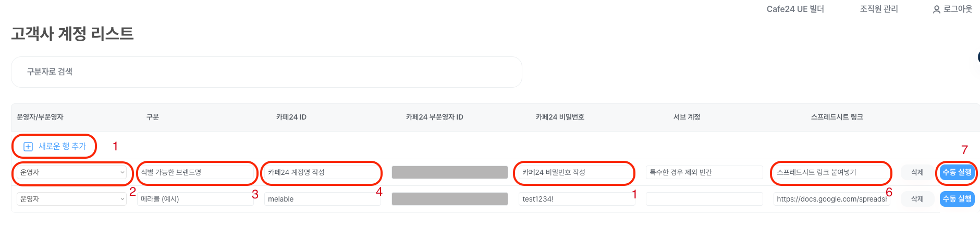Click the 카페24 비밀번호 작성 input field
The height and width of the screenshot is (236, 980).
[577, 172]
